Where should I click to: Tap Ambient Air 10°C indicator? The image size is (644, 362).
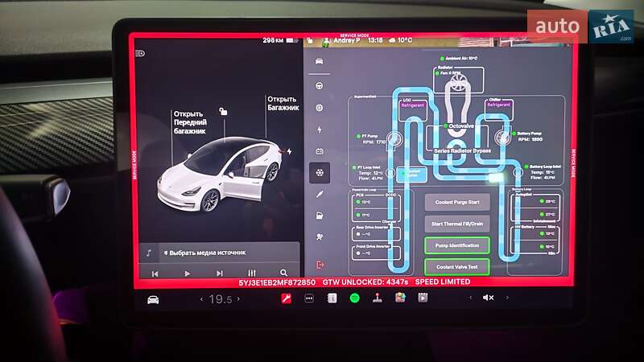click(459, 59)
